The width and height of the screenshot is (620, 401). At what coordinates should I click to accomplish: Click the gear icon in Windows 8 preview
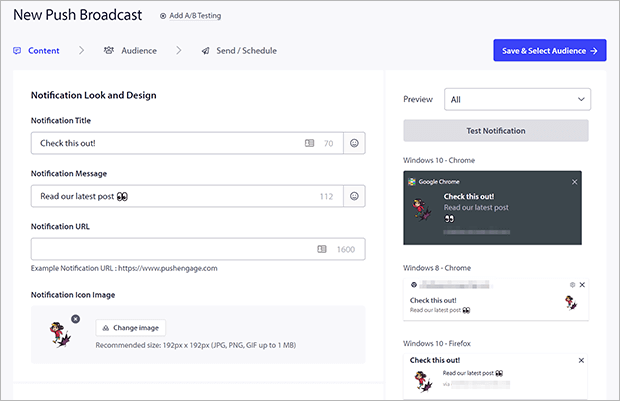click(x=572, y=285)
